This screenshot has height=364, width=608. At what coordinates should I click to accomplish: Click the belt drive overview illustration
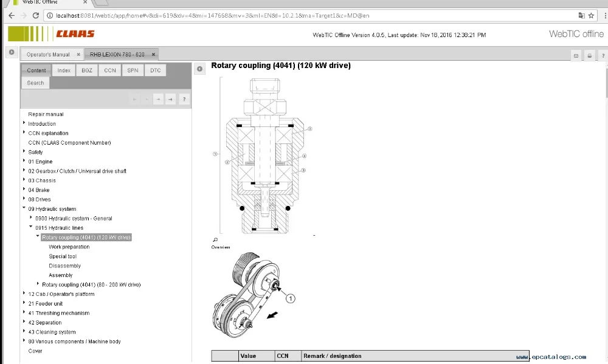(254, 295)
